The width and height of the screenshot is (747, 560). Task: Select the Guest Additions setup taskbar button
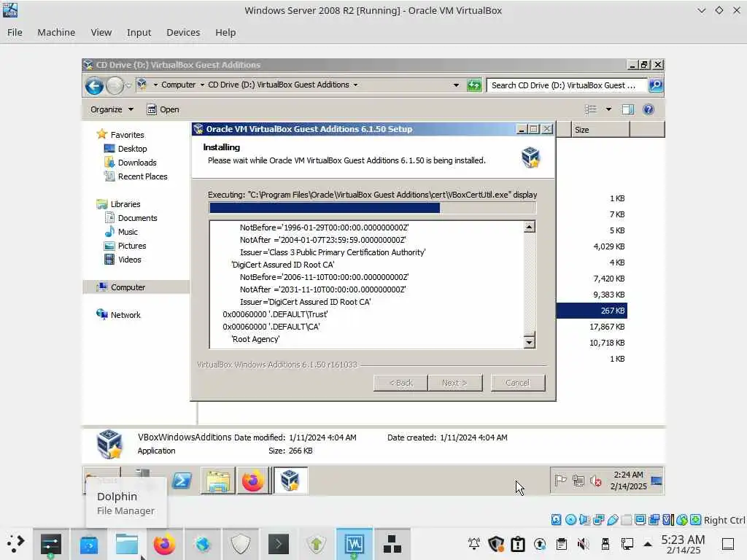[x=290, y=481]
